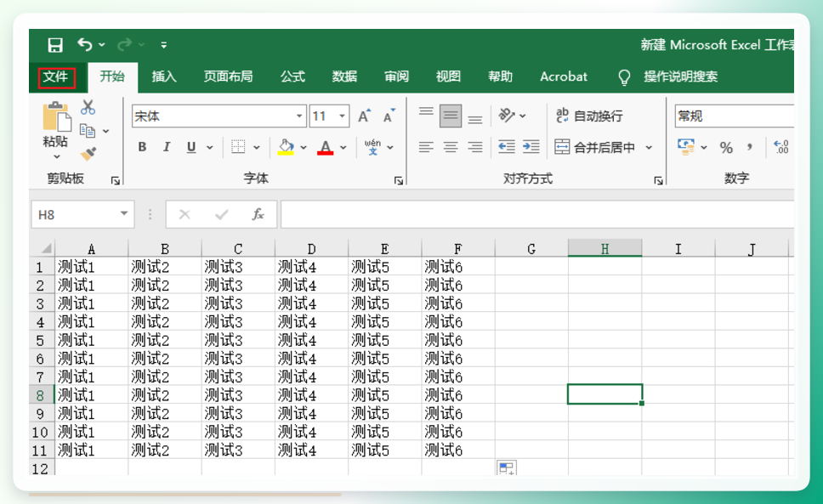Open the 公式 tab
The image size is (823, 504).
click(292, 76)
